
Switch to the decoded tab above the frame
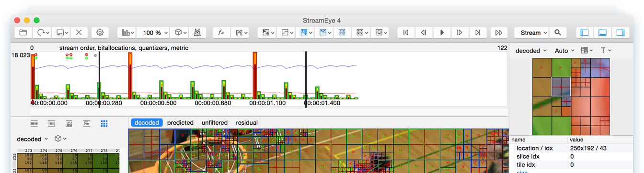[x=147, y=123]
